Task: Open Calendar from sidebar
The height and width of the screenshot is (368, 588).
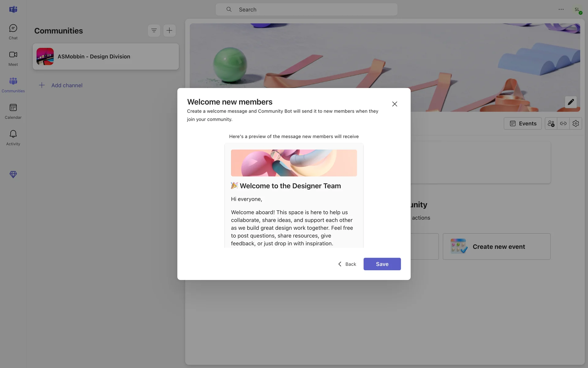Action: click(13, 111)
